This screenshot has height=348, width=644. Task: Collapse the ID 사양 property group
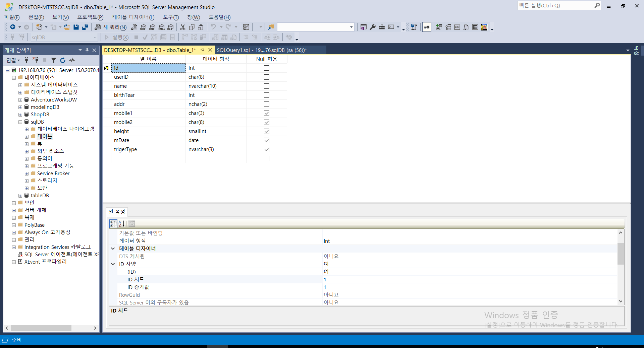[113, 264]
